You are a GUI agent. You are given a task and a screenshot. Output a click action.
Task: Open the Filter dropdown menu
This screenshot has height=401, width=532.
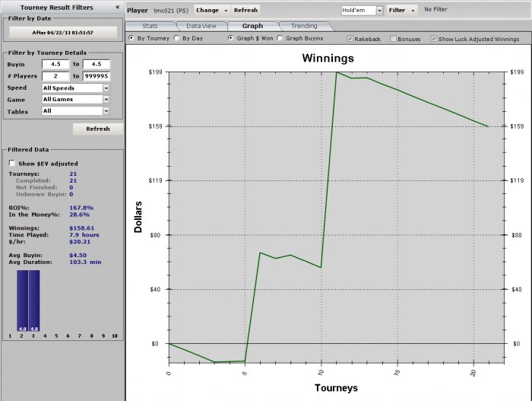[402, 11]
